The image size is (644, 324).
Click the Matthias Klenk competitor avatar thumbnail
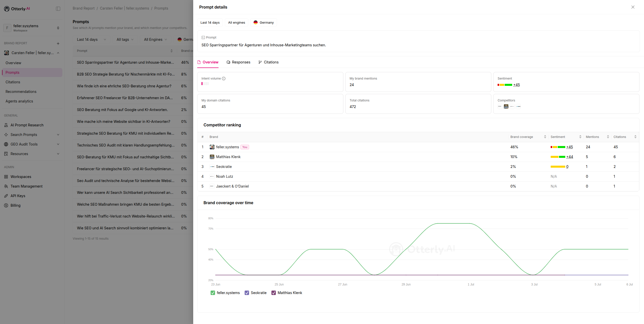click(506, 106)
